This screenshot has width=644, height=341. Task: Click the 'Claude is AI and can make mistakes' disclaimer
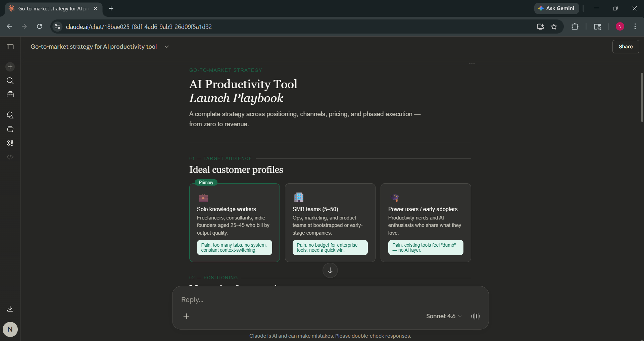330,336
